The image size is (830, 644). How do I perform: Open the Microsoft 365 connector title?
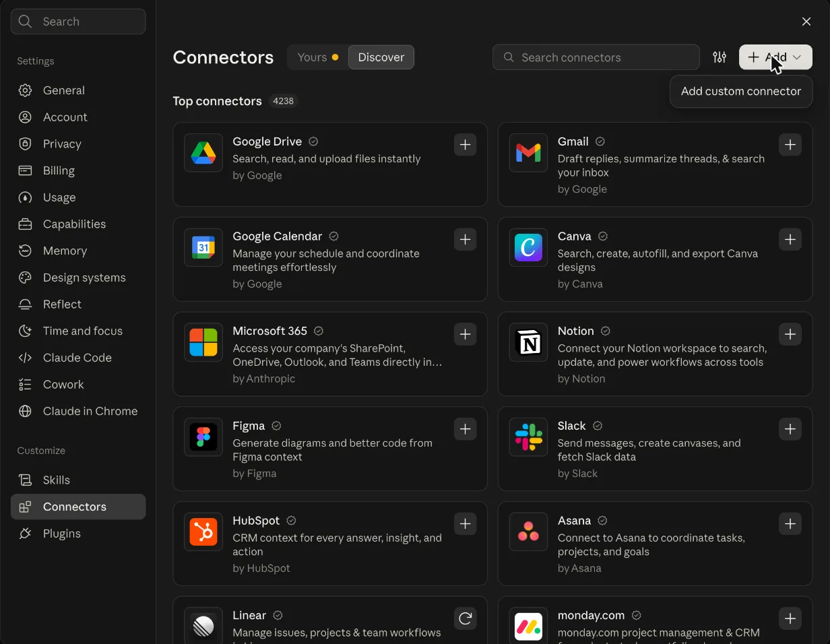click(269, 331)
